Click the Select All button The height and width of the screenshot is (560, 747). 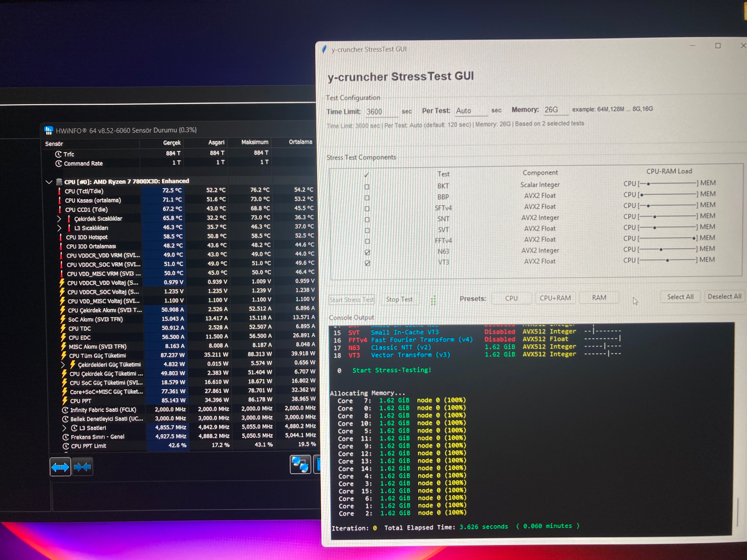click(x=680, y=297)
